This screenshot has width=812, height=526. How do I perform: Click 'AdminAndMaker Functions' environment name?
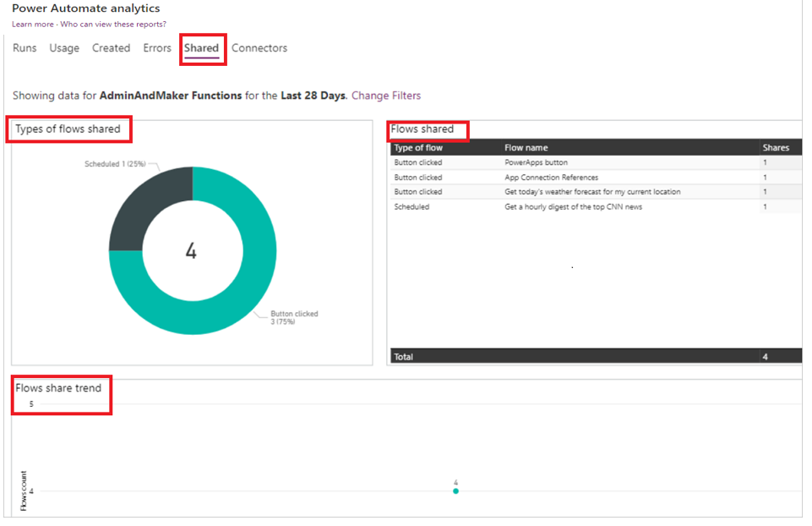[x=171, y=96]
